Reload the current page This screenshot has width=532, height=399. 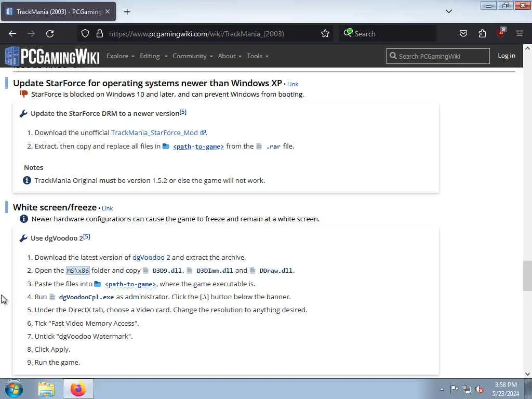tap(50, 34)
